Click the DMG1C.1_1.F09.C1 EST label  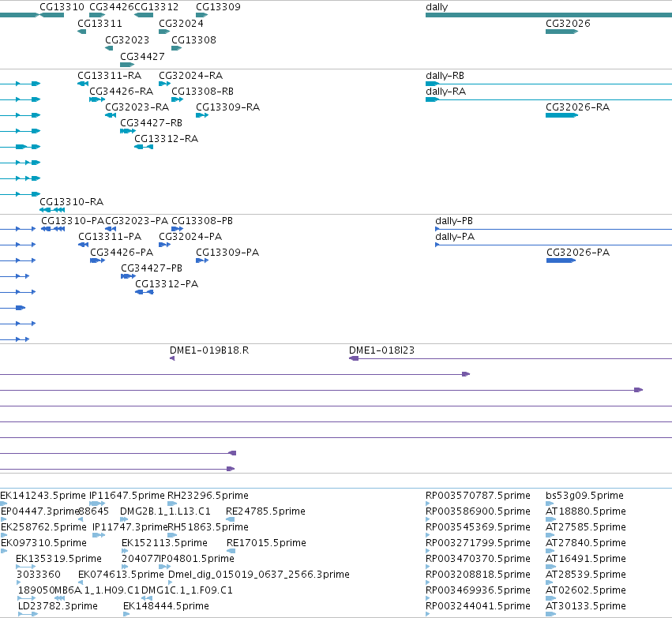(187, 590)
